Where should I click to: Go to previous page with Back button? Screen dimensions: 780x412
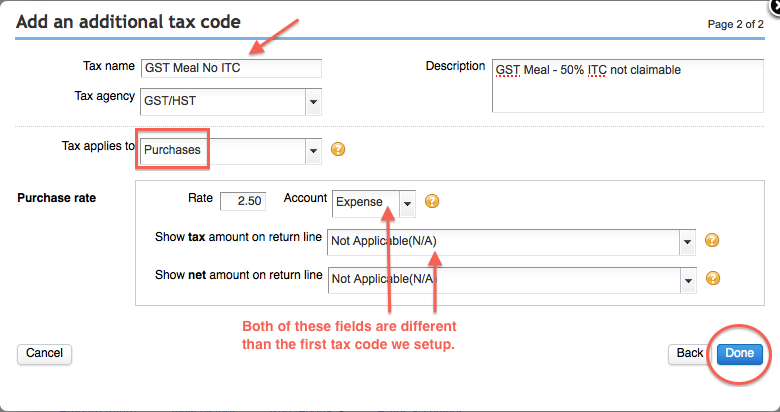point(690,353)
